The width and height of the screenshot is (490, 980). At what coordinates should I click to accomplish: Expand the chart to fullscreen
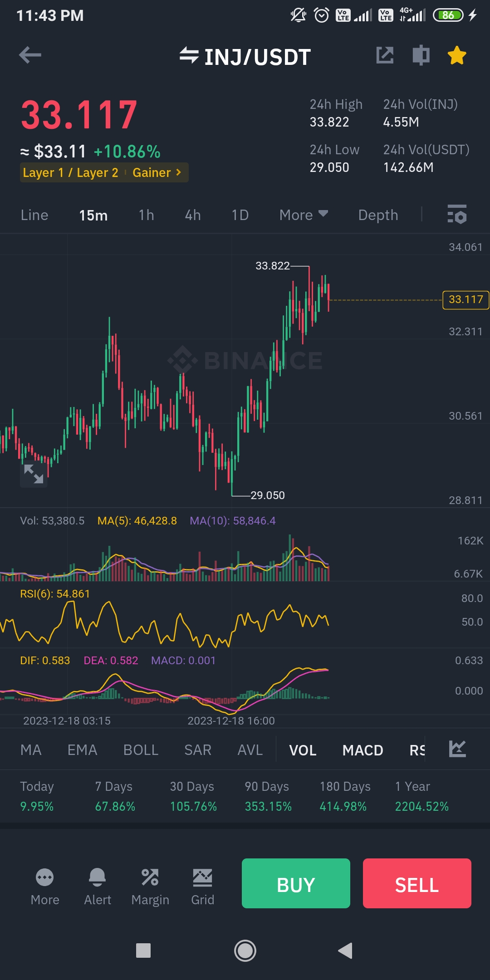click(x=34, y=474)
